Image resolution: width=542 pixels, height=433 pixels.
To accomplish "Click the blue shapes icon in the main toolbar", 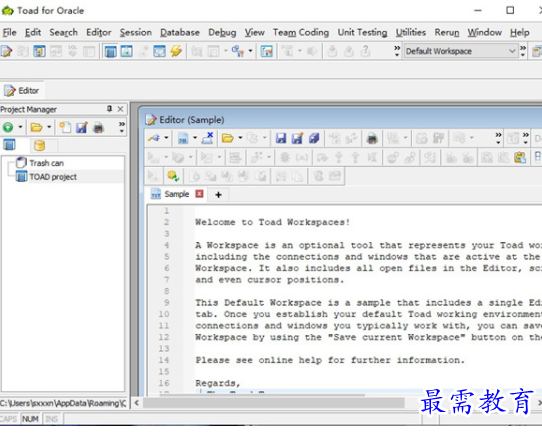I will (238, 51).
